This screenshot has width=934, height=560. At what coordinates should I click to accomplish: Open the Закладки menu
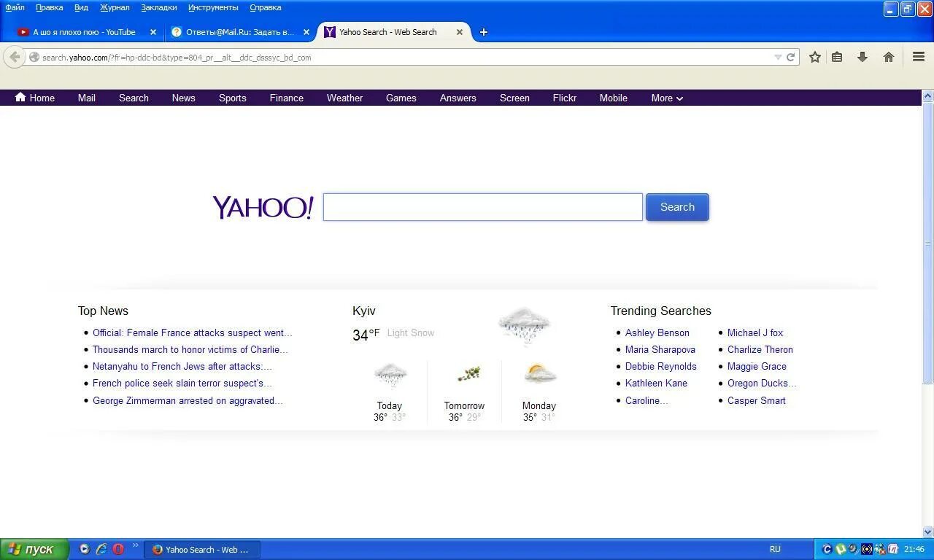158,7
